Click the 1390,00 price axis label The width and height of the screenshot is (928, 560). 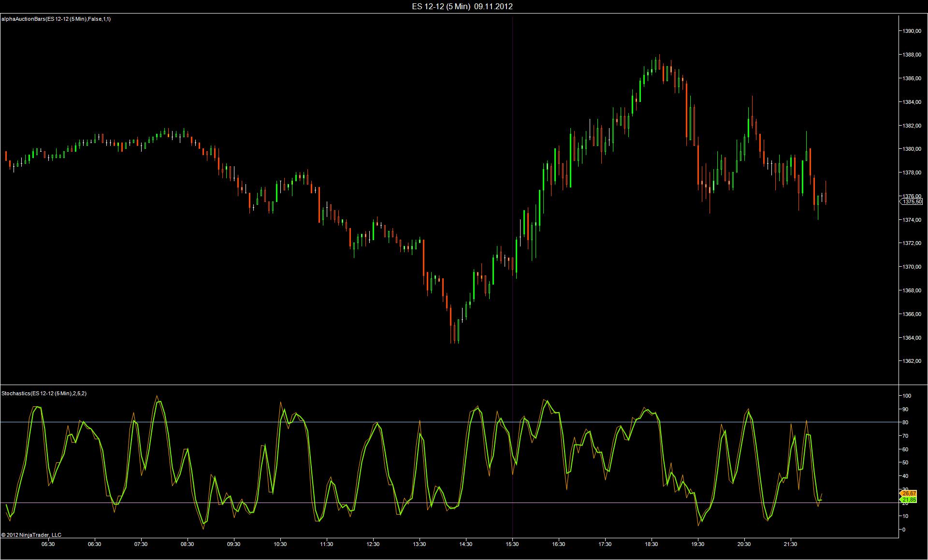pos(912,31)
